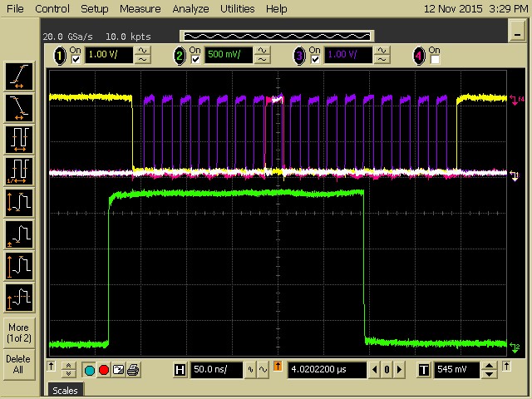Change channel 2 500 mV scale stepper
Image resolution: width=532 pixels, height=399 pixels.
pyautogui.click(x=262, y=55)
